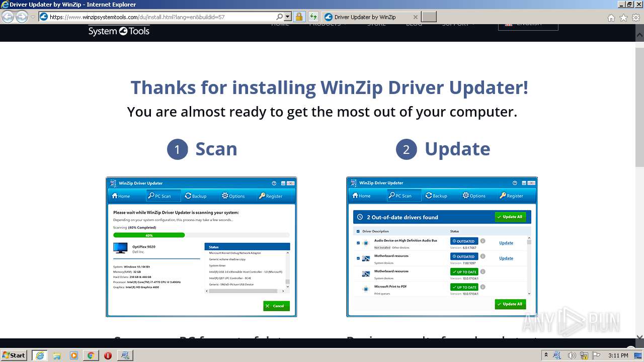The height and width of the screenshot is (362, 644).
Task: Open the recent pages dropdown next to Forward
Action: [x=33, y=17]
